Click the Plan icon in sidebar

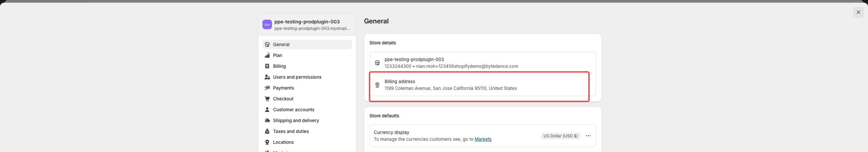point(267,55)
